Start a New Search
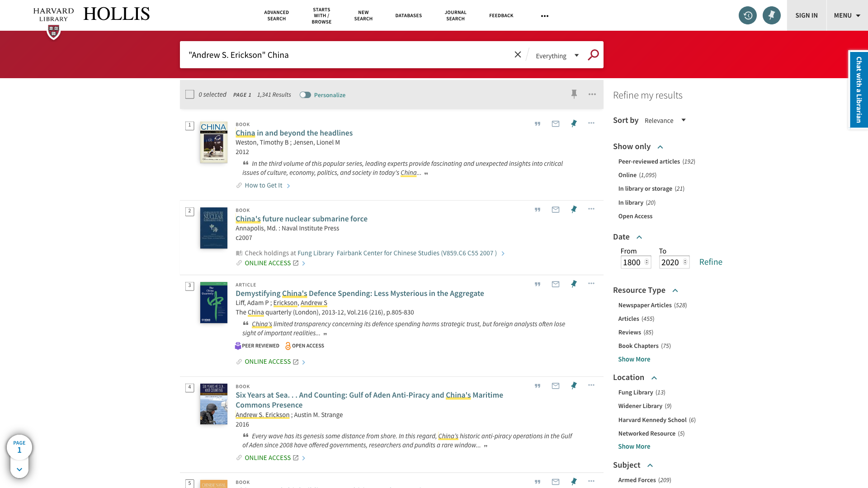This screenshot has height=488, width=868. (x=363, y=15)
